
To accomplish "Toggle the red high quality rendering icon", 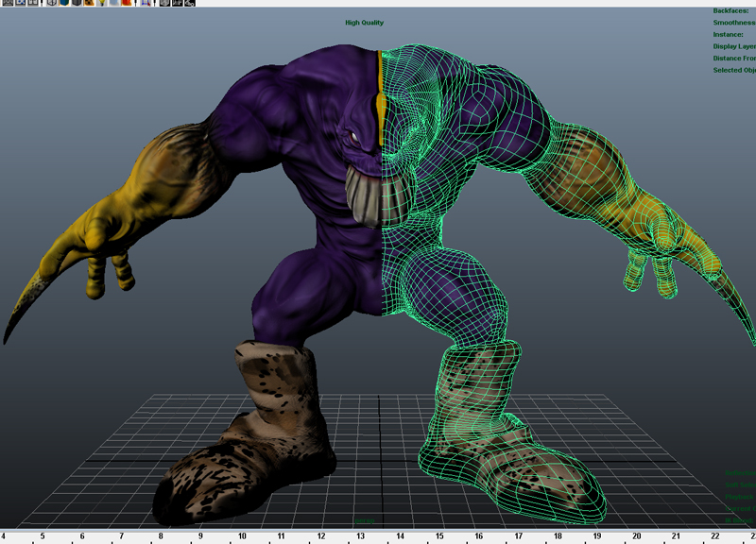I will point(127,3).
